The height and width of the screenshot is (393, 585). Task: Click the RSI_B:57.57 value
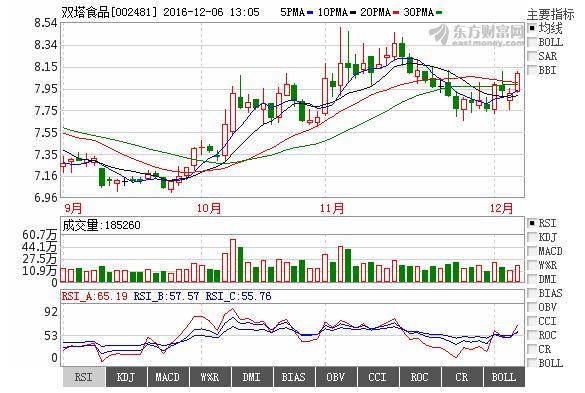coord(166,296)
